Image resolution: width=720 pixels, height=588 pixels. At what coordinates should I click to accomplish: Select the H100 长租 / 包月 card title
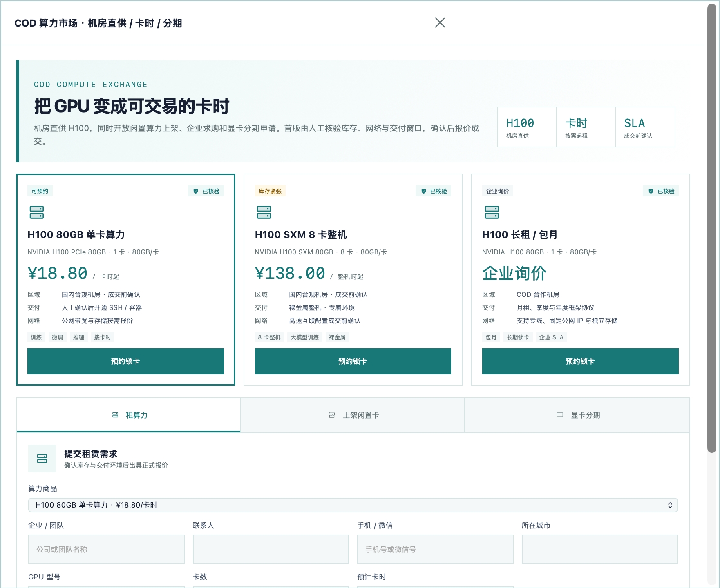click(520, 235)
